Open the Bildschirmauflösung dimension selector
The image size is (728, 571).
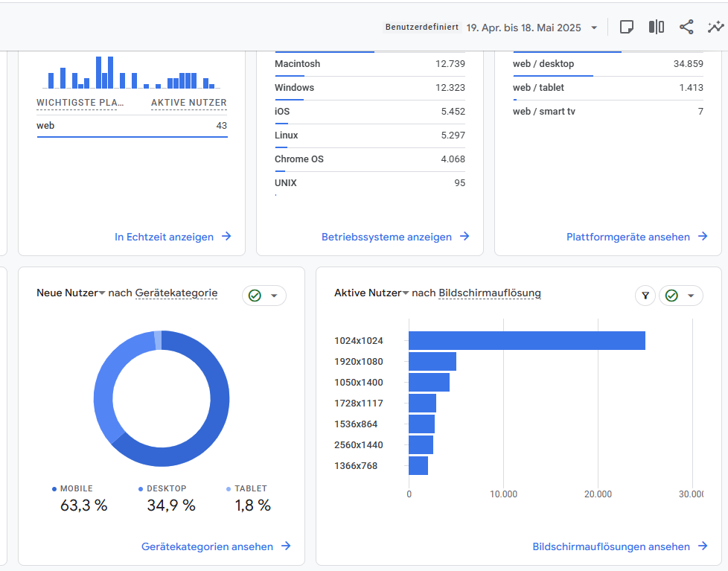point(490,293)
